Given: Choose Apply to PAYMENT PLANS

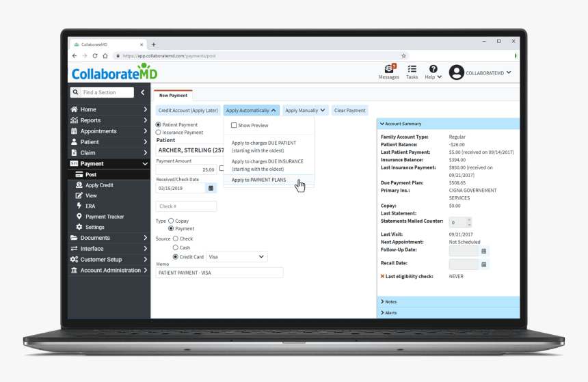Looking at the screenshot, I should (269, 180).
